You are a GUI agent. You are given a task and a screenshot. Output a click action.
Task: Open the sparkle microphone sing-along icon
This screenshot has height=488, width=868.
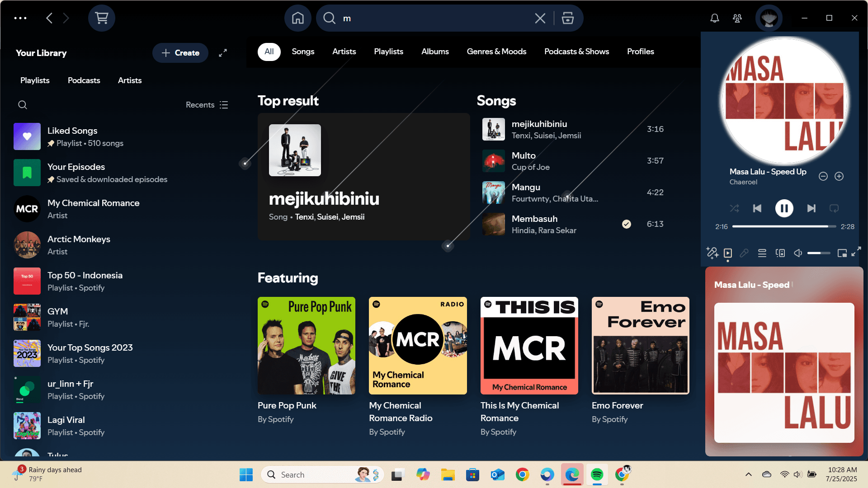(712, 253)
